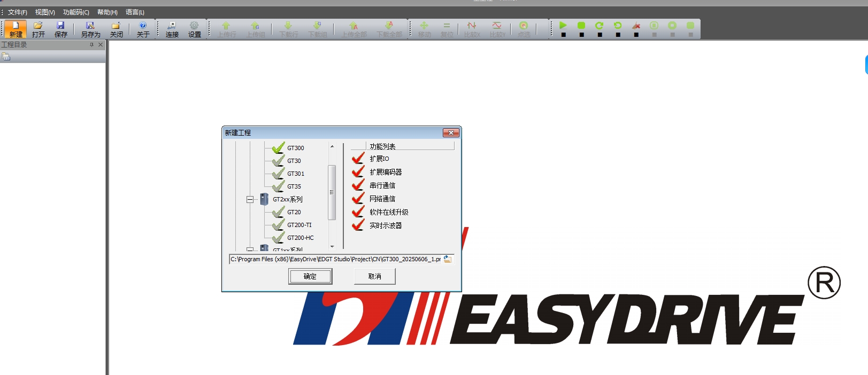Screen dimensions: 868x375
Task: Select GT200-TI in the device tree
Action: coord(299,225)
